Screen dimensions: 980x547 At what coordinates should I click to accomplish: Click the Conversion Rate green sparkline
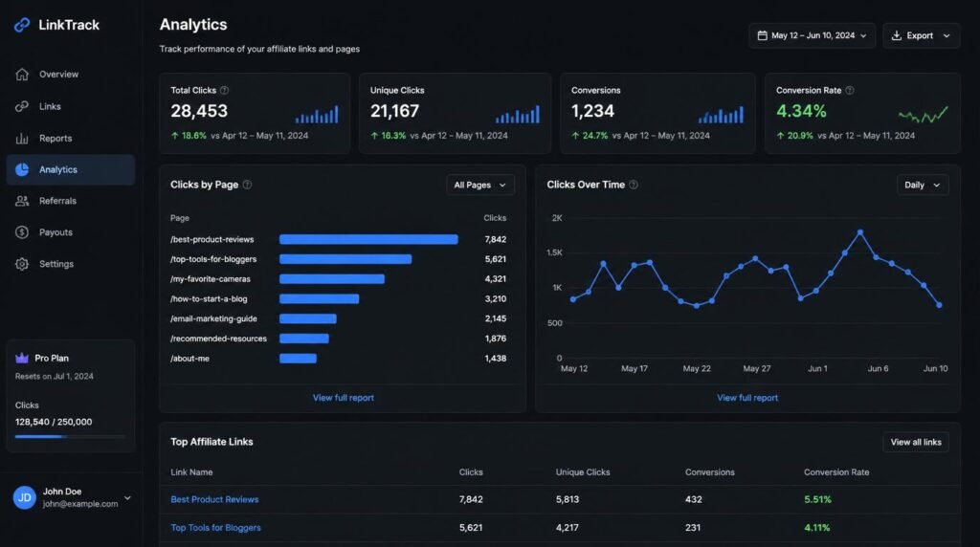[x=924, y=114]
